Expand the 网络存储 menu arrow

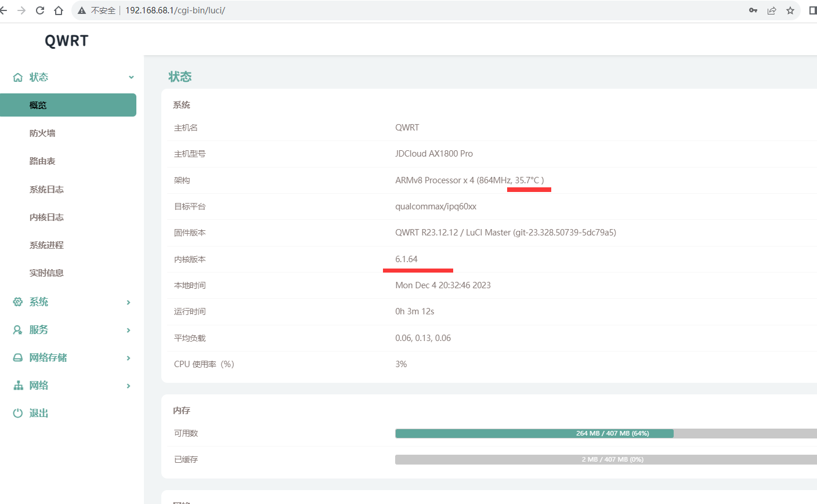(128, 358)
